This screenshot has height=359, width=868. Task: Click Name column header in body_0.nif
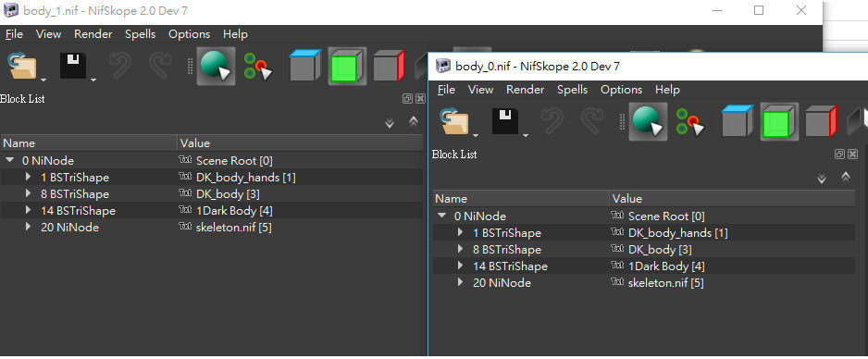tap(521, 198)
